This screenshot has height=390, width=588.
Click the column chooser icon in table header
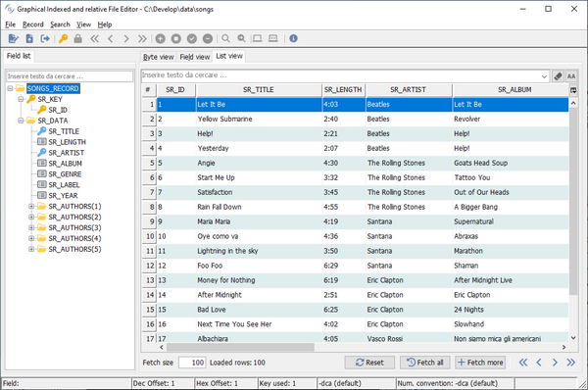[x=573, y=90]
